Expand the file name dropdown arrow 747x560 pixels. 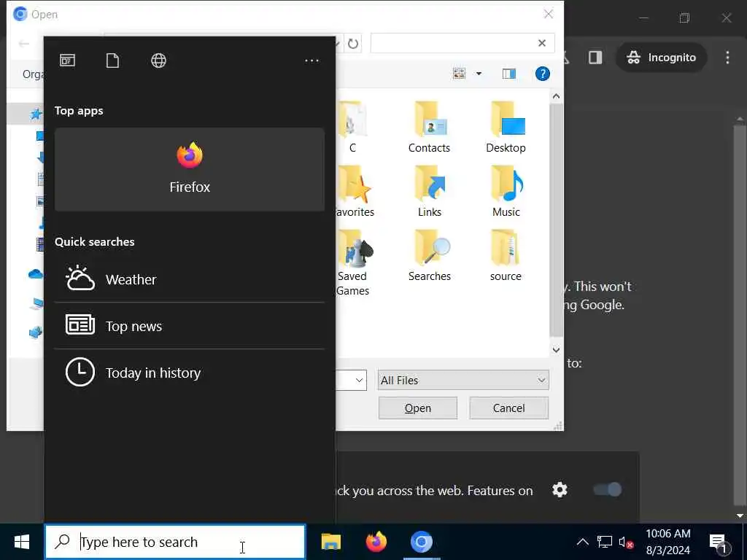point(359,380)
